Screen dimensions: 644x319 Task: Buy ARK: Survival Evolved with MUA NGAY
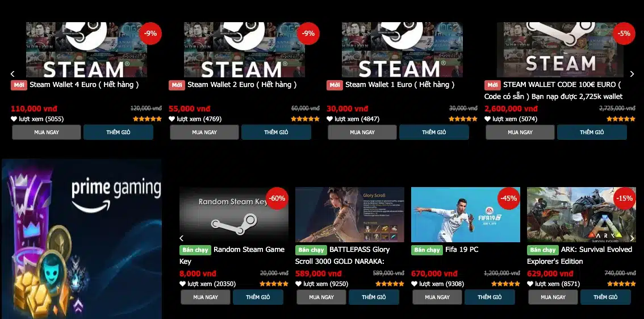[553, 297]
